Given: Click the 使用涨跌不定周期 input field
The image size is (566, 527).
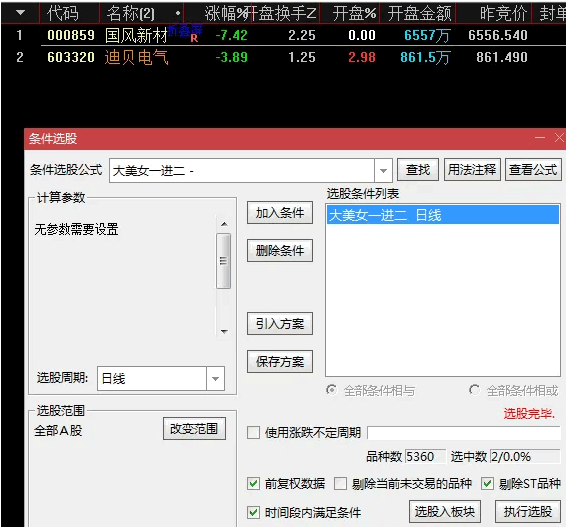Looking at the screenshot, I should coord(464,432).
